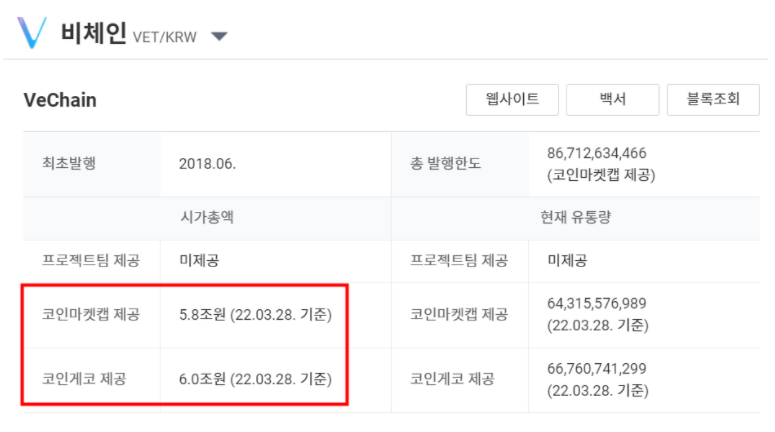Select the 64,315,576,989 circulating supply value
This screenshot has width=775, height=432.
597,303
